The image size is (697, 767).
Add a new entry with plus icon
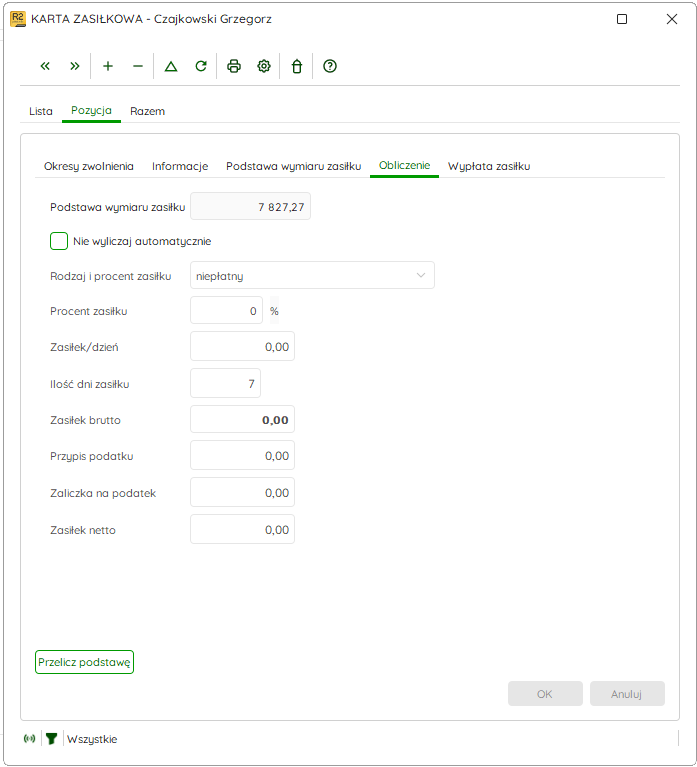click(108, 66)
